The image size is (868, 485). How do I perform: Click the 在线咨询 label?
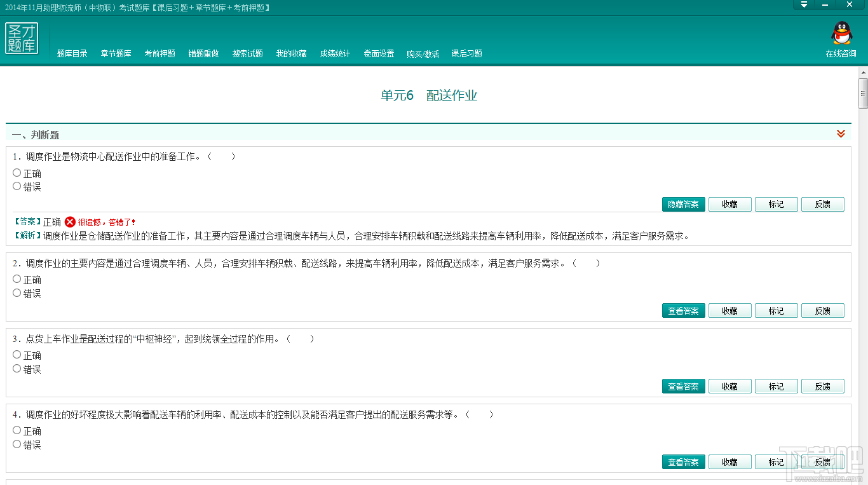pyautogui.click(x=841, y=53)
